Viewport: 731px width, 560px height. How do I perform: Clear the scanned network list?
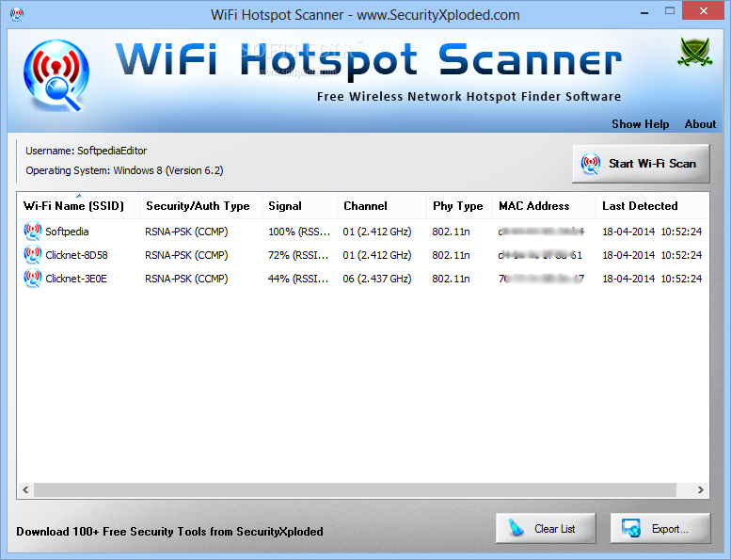546,528
